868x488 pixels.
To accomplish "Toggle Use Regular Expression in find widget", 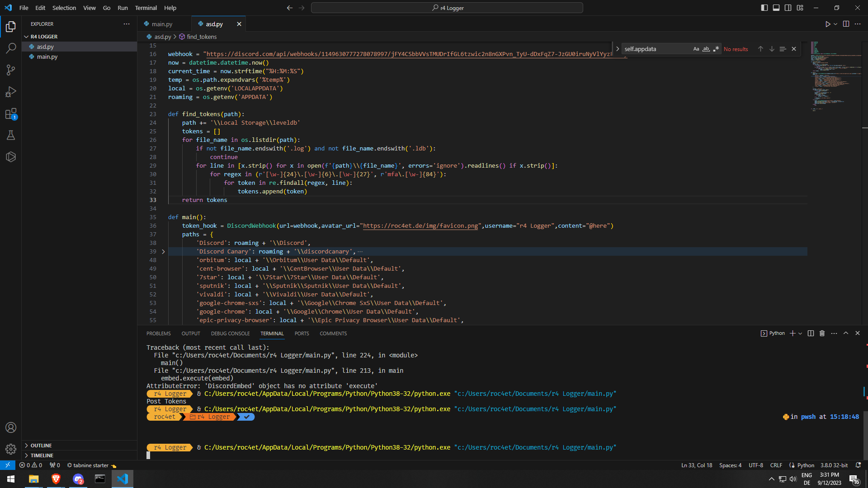I will (716, 49).
